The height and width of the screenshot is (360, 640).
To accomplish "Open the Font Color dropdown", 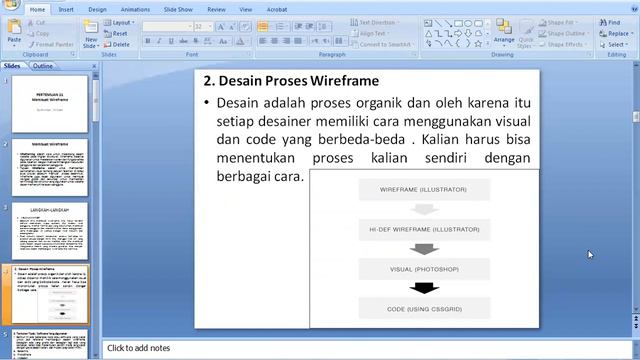I will coord(242,41).
